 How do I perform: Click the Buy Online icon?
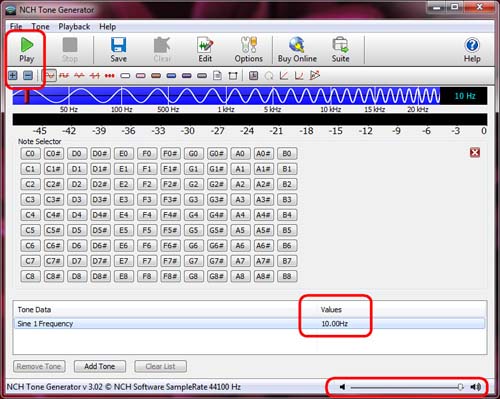coord(297,50)
